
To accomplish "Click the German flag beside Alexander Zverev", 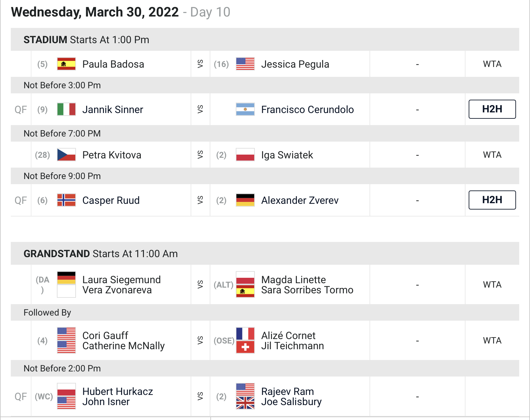I will click(x=245, y=200).
